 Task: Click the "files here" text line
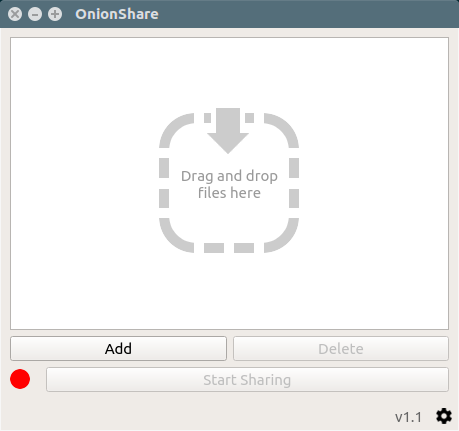point(229,193)
